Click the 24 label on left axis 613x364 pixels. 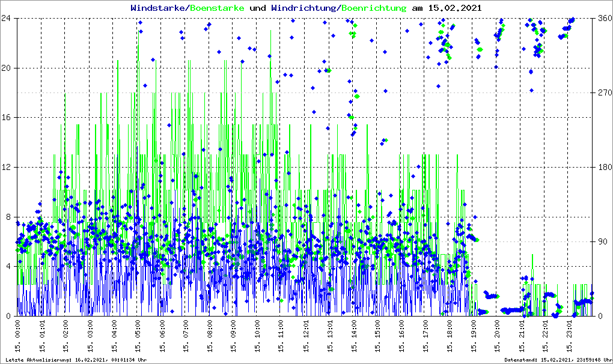click(x=8, y=18)
